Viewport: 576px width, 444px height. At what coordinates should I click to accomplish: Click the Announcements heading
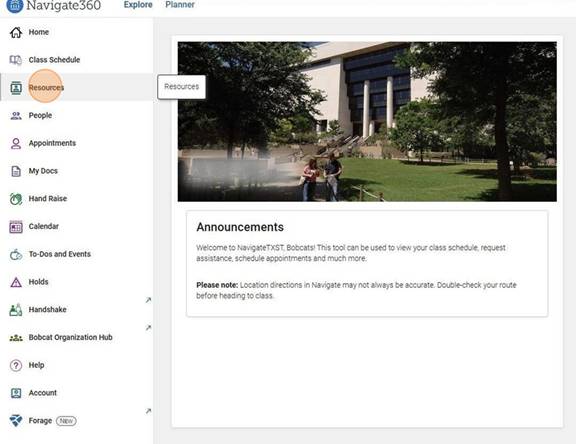tap(240, 227)
